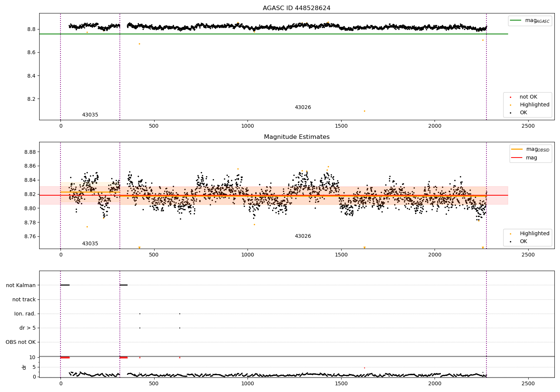
Task: Click the 8.8 y-axis tick in top plot
Action: (31, 29)
